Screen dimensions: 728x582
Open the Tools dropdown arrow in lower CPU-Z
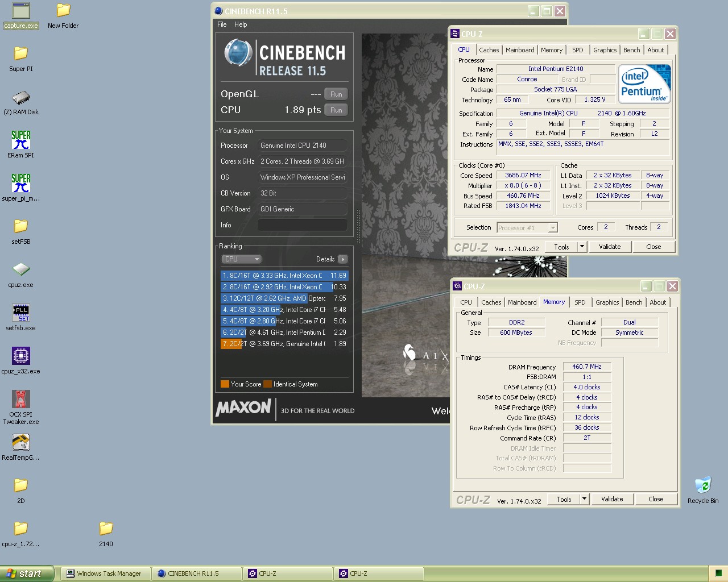click(x=584, y=499)
